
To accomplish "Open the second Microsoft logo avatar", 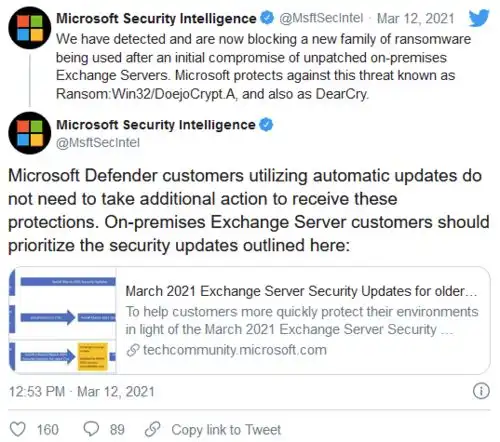I will (30, 133).
